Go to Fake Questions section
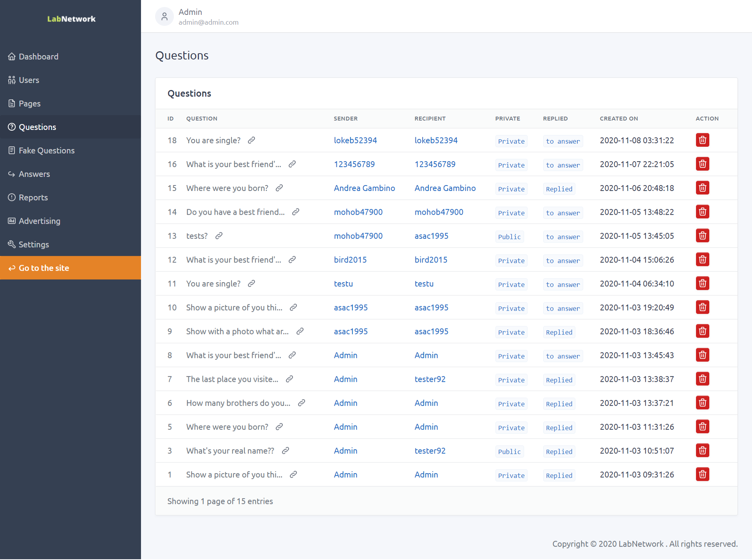 pos(46,151)
